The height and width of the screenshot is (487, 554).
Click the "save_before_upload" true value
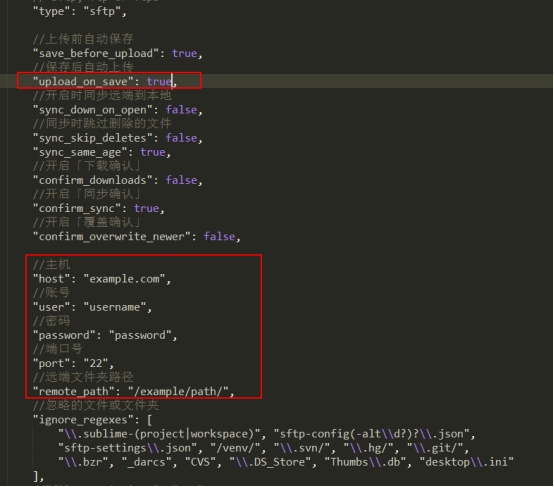click(x=184, y=53)
